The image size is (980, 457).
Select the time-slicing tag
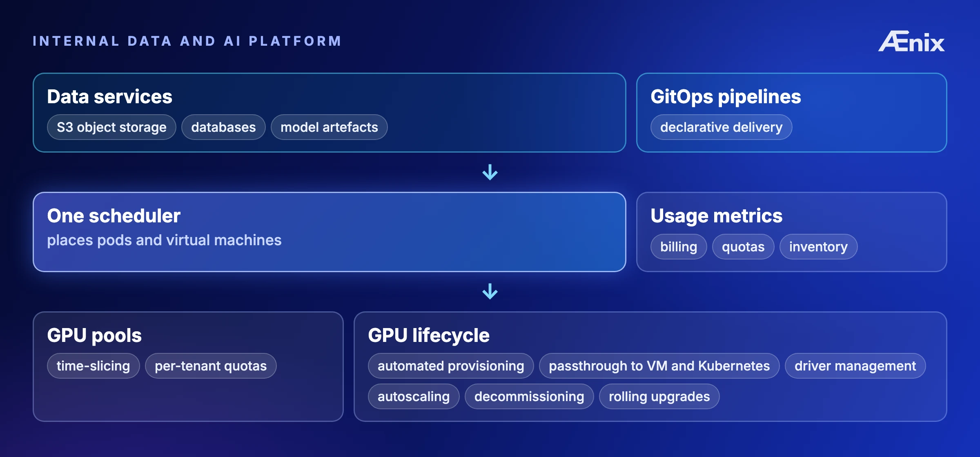pyautogui.click(x=93, y=366)
